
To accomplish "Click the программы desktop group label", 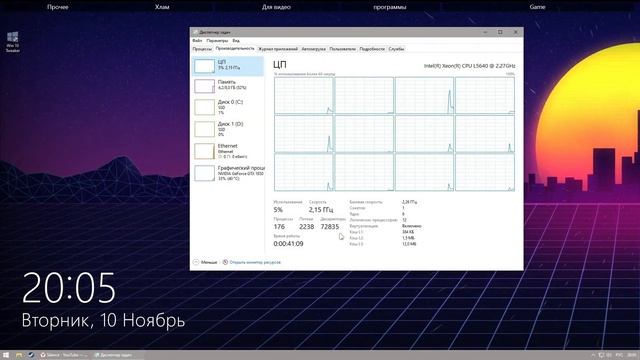I will pyautogui.click(x=389, y=7).
